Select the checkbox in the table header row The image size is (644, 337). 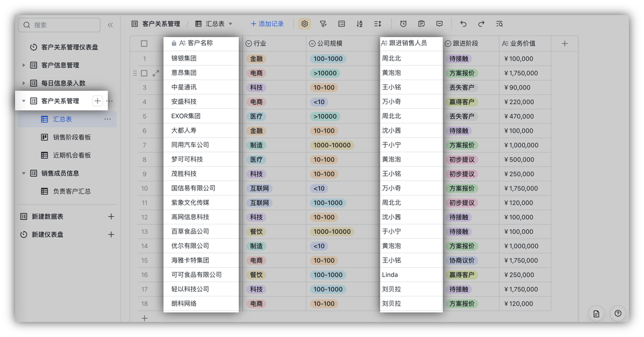point(144,43)
